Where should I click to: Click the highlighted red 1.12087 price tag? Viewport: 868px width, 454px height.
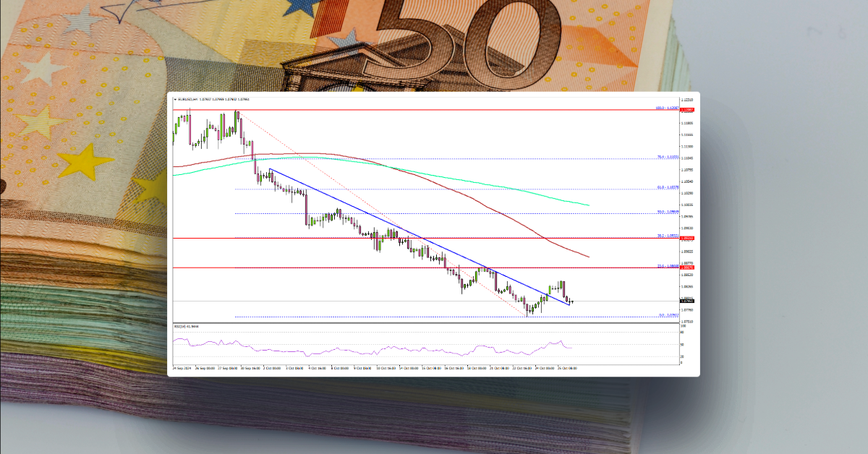[x=686, y=109]
